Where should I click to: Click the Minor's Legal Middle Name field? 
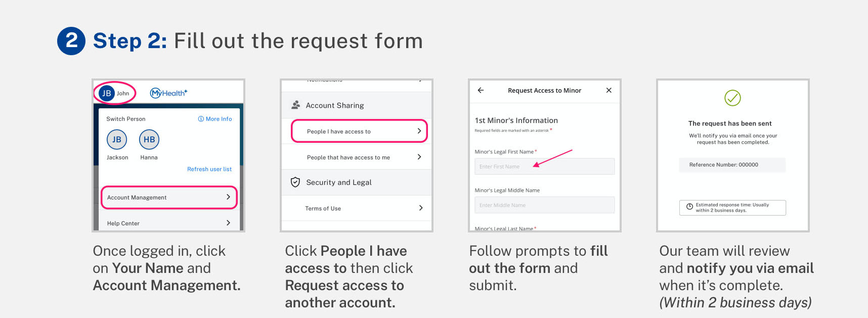coord(544,205)
